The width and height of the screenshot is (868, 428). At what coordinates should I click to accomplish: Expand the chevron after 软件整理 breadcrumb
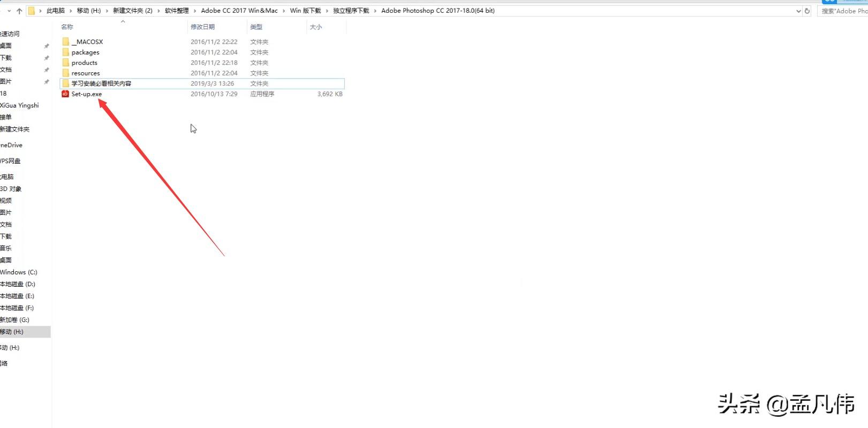195,11
